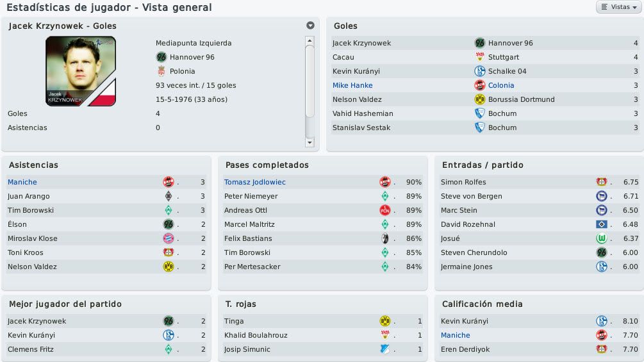Open Maniche link in Asistencias list

coord(22,182)
